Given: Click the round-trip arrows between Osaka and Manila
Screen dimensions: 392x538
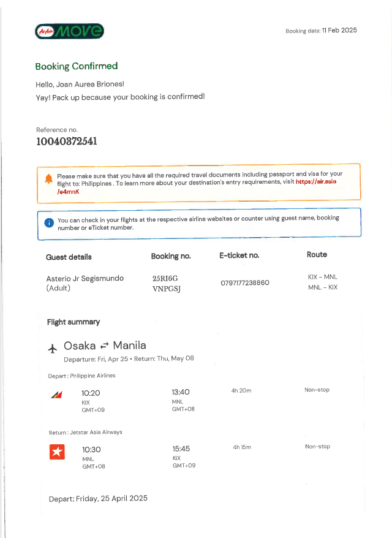Looking at the screenshot, I should point(104,346).
